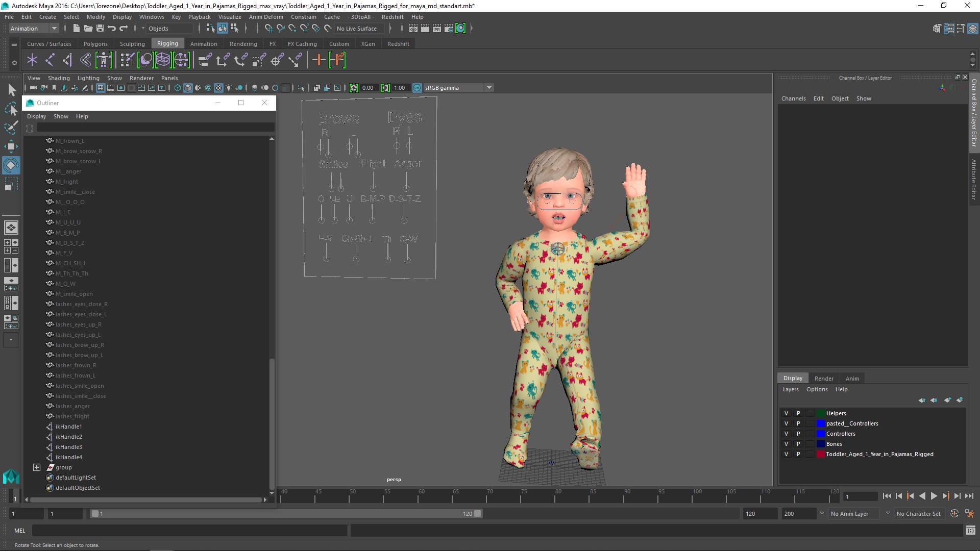Open the Anim Deform menu
The width and height of the screenshot is (980, 551).
(x=265, y=17)
